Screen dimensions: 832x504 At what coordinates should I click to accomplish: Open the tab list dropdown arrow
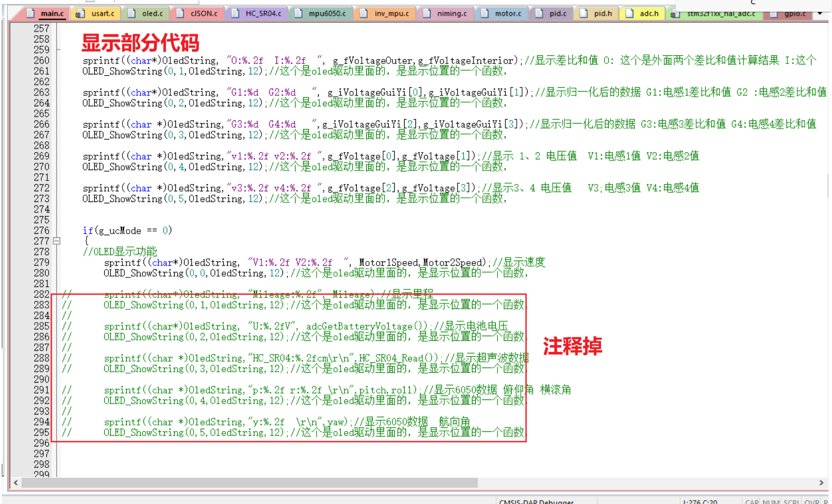[x=819, y=13]
